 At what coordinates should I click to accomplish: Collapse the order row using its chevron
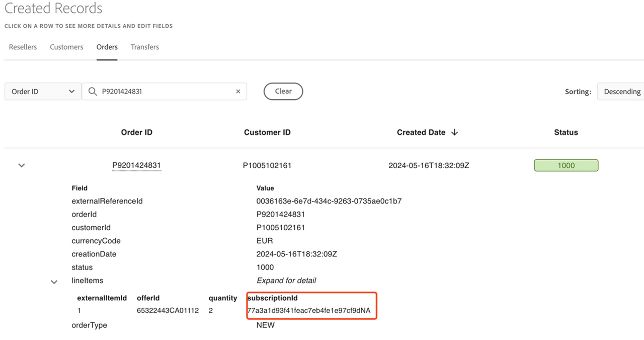22,165
